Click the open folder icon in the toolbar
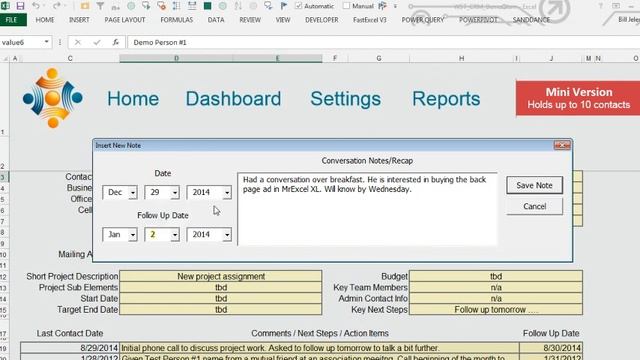The height and width of the screenshot is (360, 640). (85, 6)
